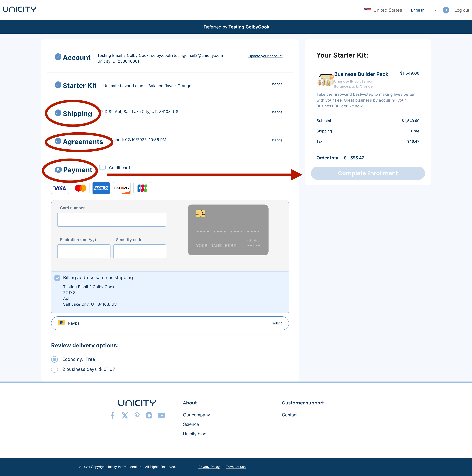
Task: Select Economy: Free delivery option
Action: coord(54,359)
